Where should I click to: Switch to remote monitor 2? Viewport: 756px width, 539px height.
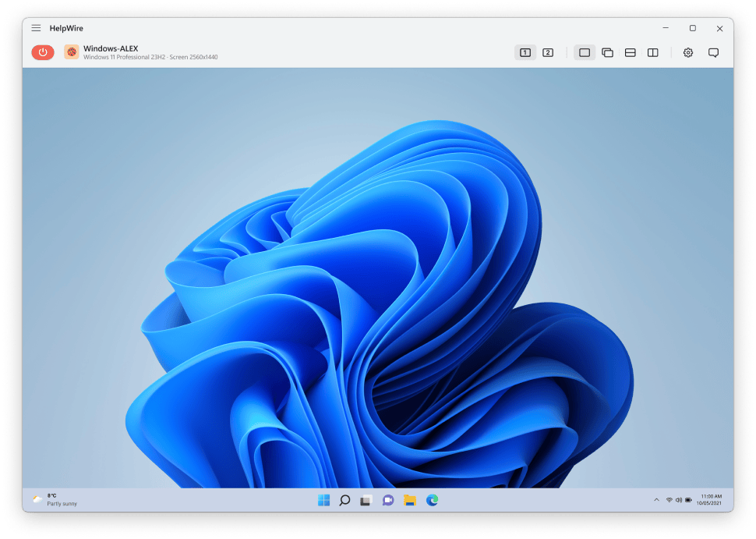coord(548,52)
